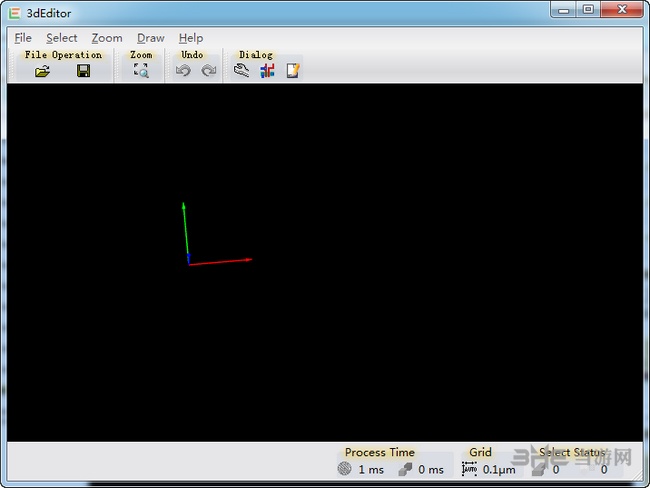The image size is (650, 488).
Task: Open the File menu
Action: [23, 38]
